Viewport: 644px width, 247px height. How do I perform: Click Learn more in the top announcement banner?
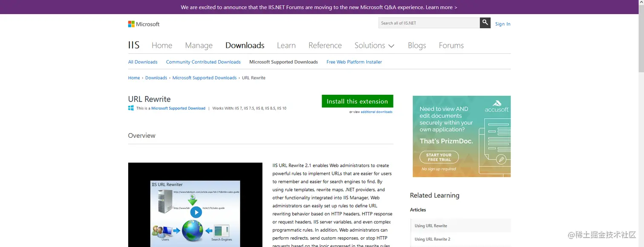pyautogui.click(x=441, y=7)
